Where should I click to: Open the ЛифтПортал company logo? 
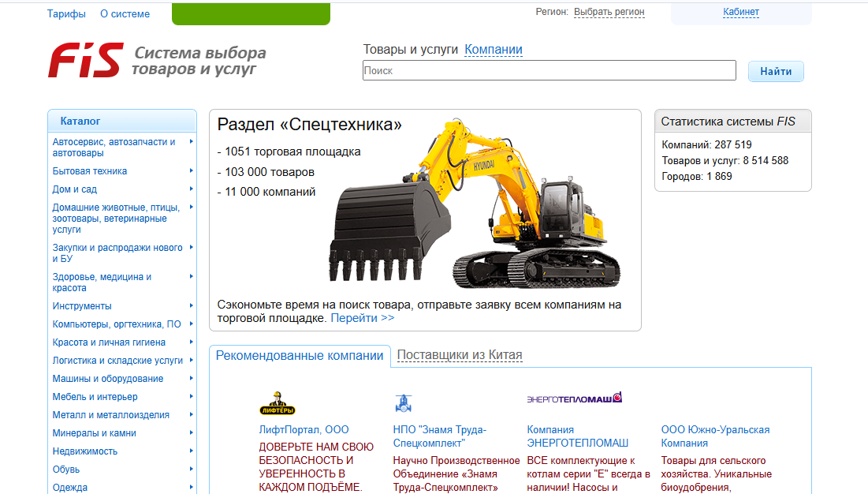pyautogui.click(x=278, y=403)
